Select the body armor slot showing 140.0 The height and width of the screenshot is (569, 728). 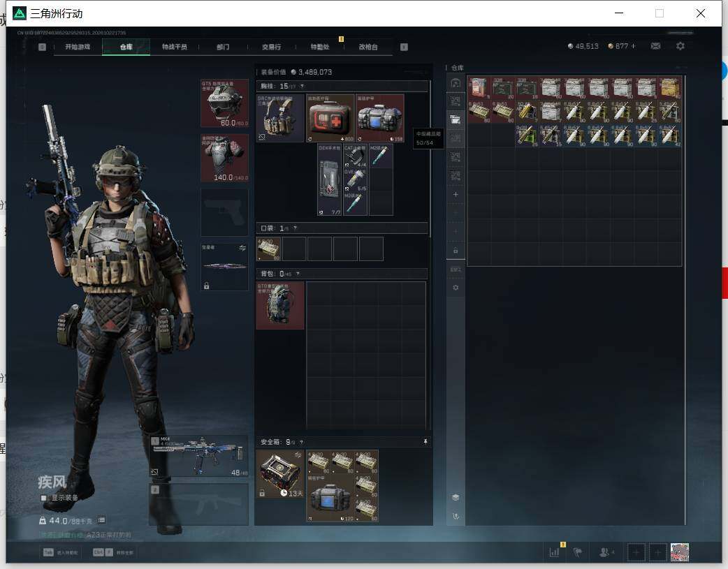coord(224,158)
